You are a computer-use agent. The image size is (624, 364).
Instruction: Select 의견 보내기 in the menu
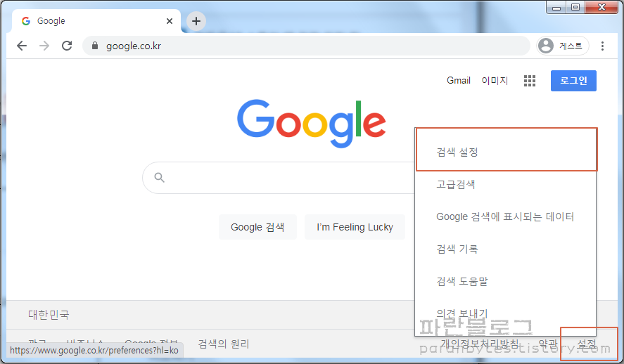click(507, 313)
